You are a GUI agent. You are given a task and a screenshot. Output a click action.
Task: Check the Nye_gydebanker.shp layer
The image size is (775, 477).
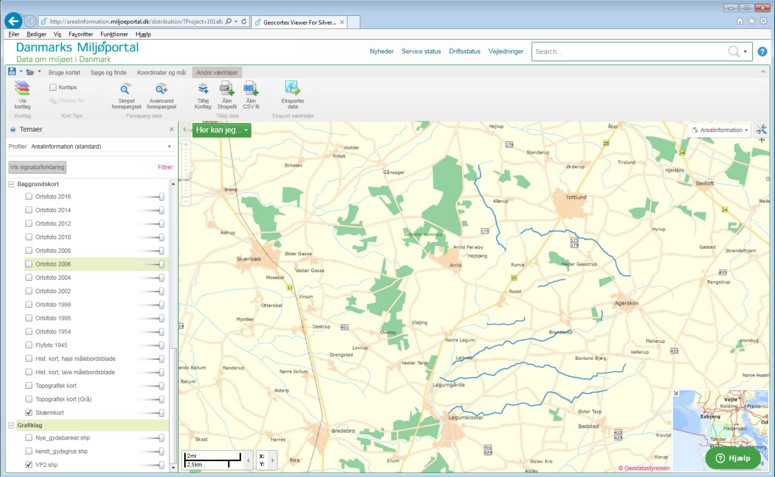point(29,438)
